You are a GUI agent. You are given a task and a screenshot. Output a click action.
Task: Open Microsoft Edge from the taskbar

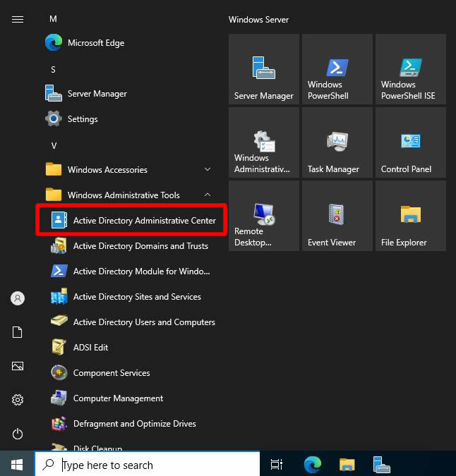click(313, 465)
